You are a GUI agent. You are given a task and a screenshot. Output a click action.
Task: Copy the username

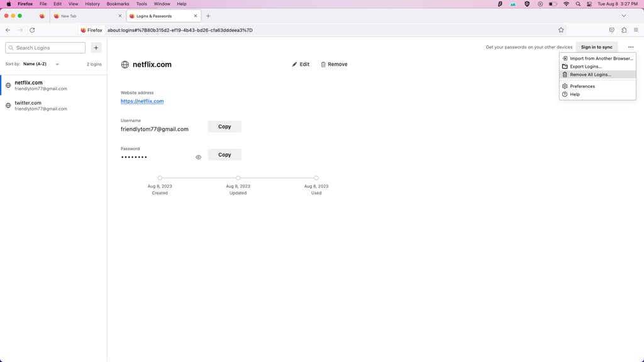225,126
